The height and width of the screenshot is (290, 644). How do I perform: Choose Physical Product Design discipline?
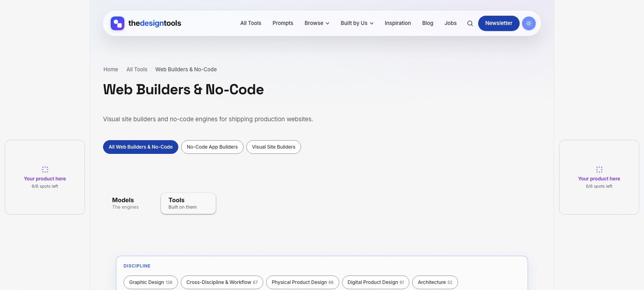point(303,282)
